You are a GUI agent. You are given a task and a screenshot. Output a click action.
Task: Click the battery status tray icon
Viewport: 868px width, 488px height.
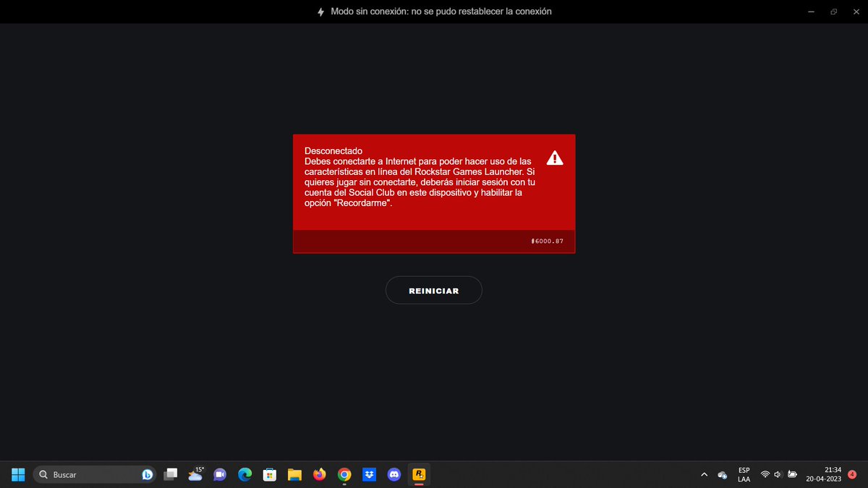point(793,474)
